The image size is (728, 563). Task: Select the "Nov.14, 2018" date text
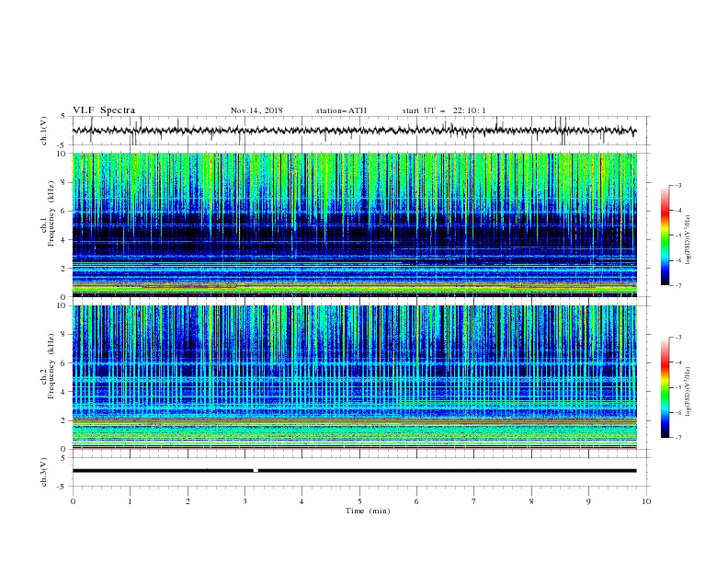coord(256,110)
